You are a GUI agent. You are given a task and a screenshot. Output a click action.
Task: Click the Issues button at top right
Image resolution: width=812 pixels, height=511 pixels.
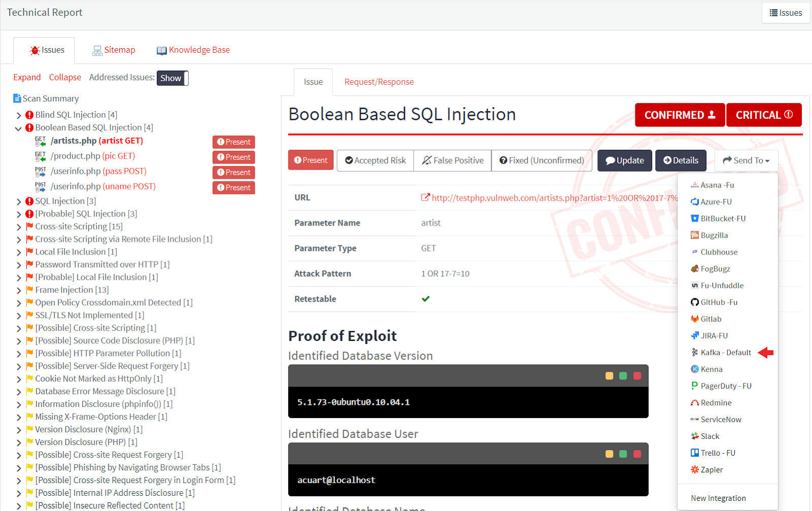[x=786, y=13]
